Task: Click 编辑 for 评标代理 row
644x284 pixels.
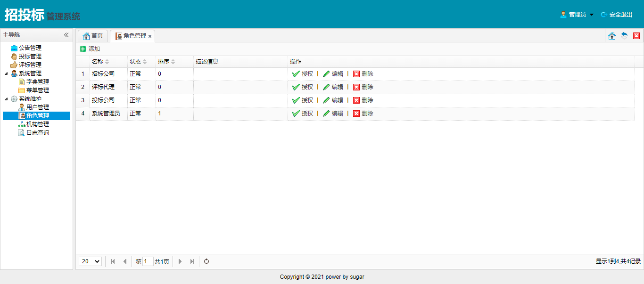Action: 333,87
